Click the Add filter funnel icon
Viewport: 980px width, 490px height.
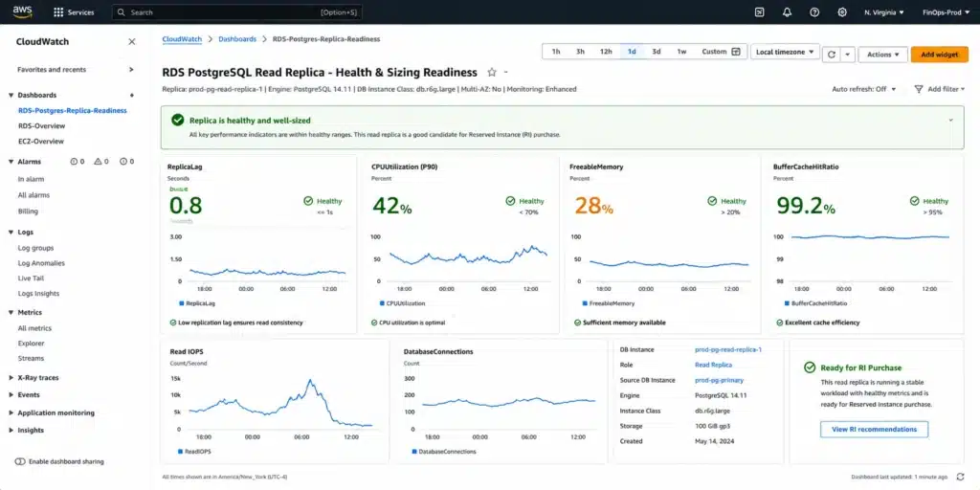(x=919, y=89)
